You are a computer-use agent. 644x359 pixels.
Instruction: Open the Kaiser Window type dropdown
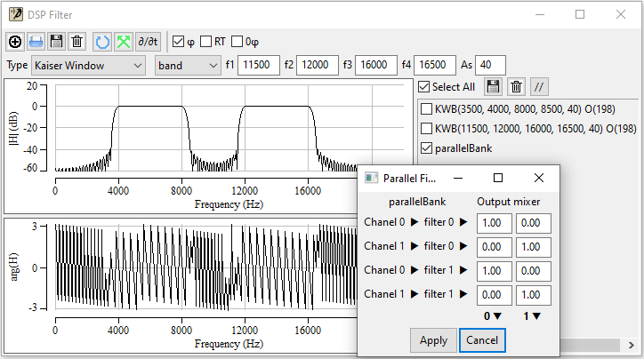pos(87,65)
